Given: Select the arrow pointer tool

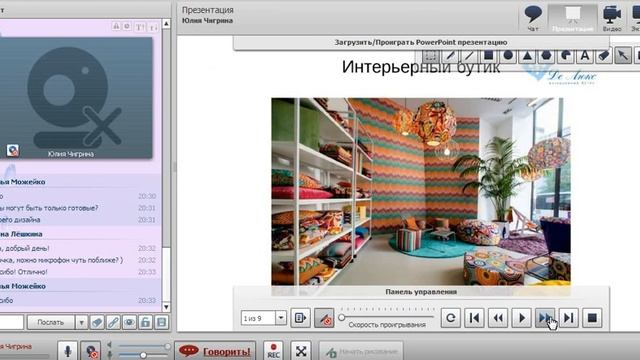Looking at the screenshot, I should pos(623,56).
